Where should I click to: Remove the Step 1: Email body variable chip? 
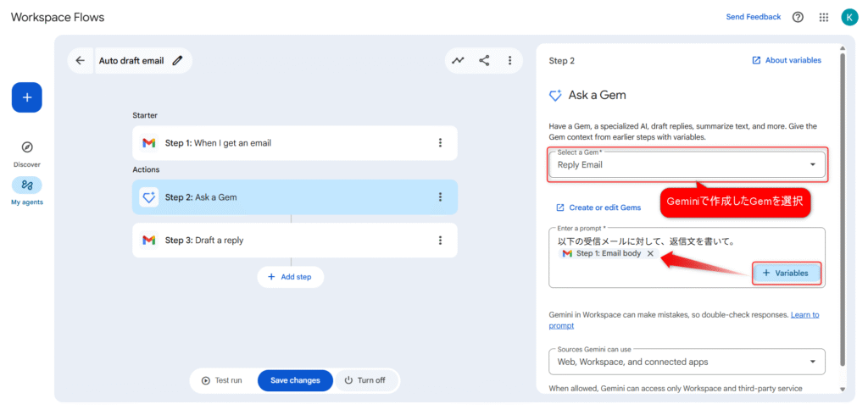tap(650, 253)
